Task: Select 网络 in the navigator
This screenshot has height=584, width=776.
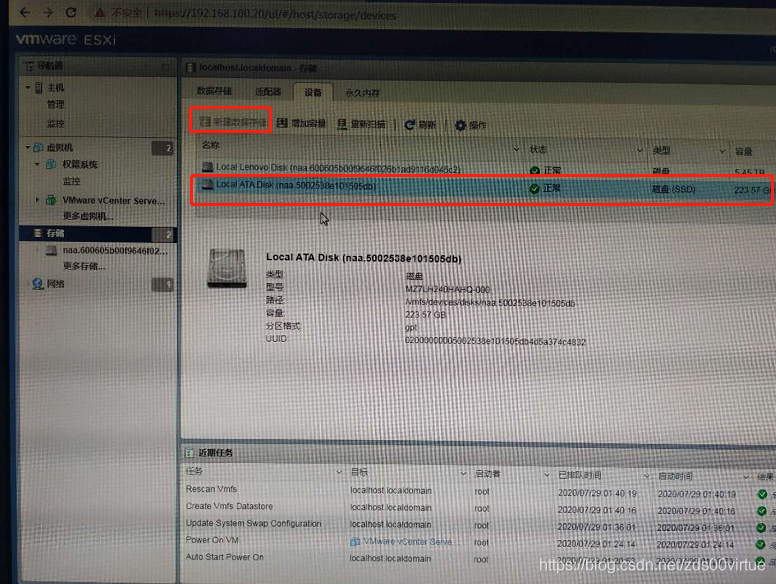Action: pos(55,284)
